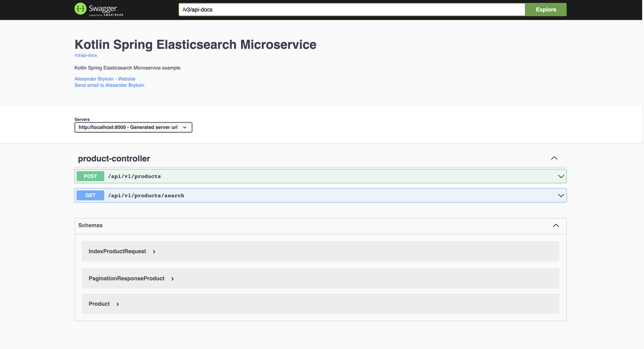Click the Kotlin Spring Elasticsearch Microservice title

pyautogui.click(x=195, y=44)
